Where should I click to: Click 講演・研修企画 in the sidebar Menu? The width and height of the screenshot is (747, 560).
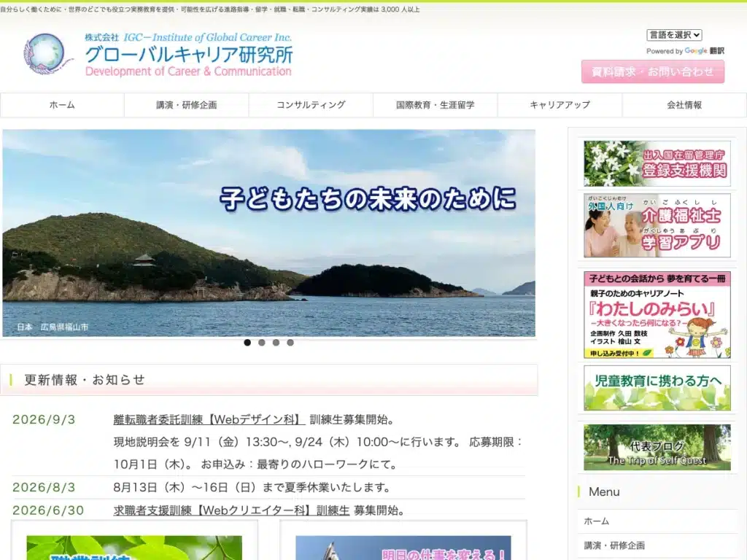coord(614,545)
